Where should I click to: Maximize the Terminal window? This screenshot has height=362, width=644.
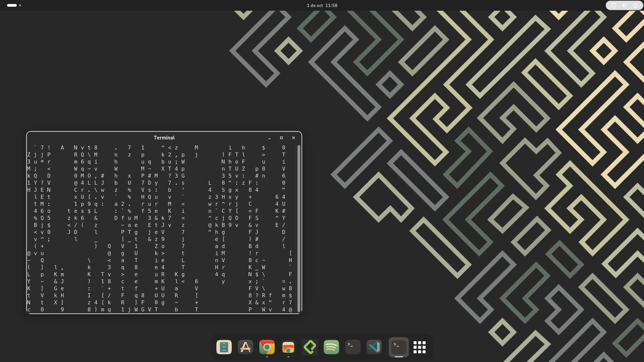281,138
